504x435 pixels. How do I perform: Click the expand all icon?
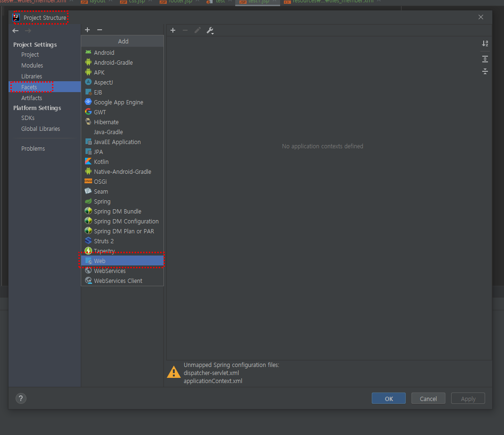point(485,59)
